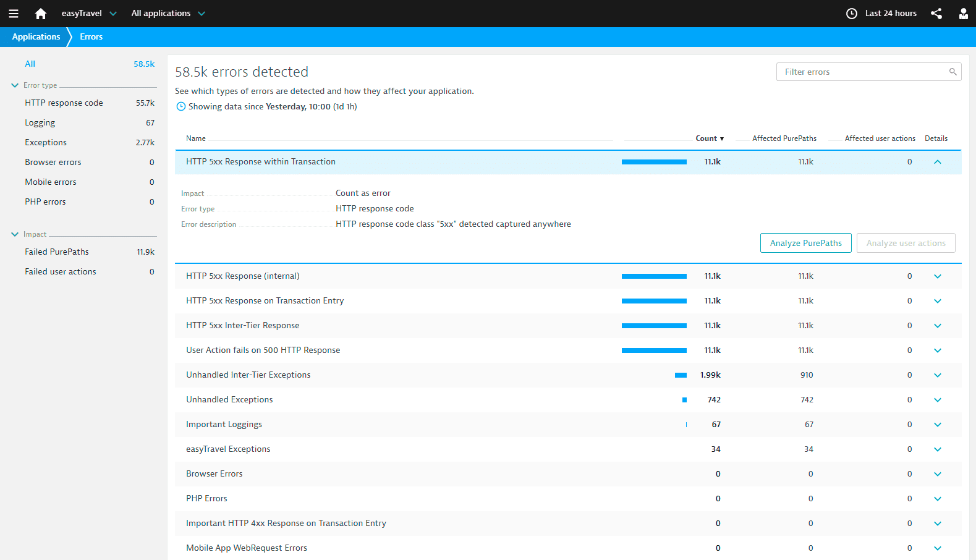Expand details for Mobile App WebRequest Errors
This screenshot has width=976, height=560.
click(938, 548)
